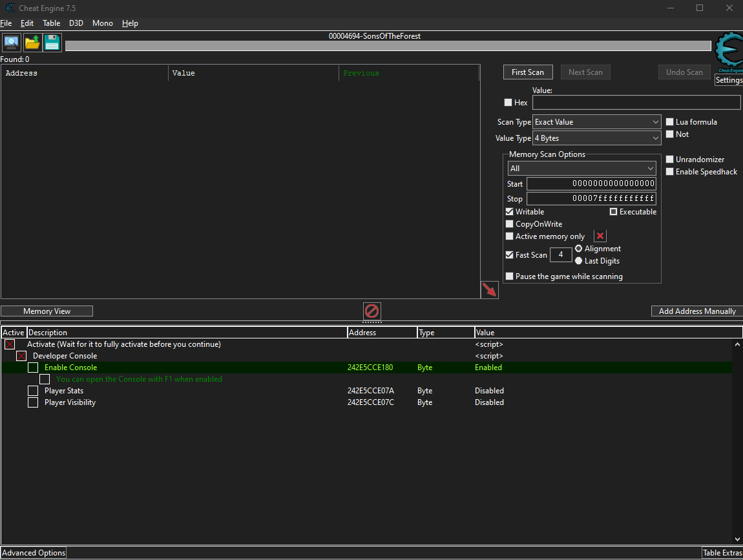Check Pause the game while scanning
The width and height of the screenshot is (743, 560).
click(x=509, y=276)
